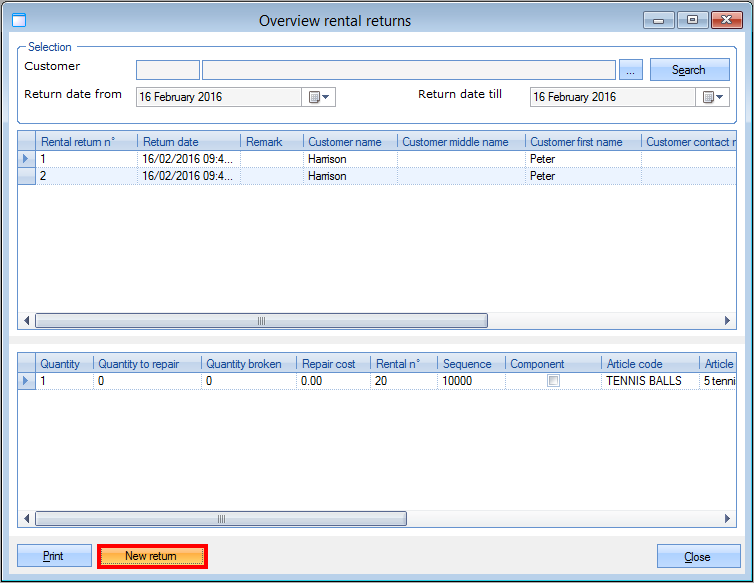Viewport: 754px width, 583px height.
Task: Select rental return row number 2
Action: (x=88, y=176)
